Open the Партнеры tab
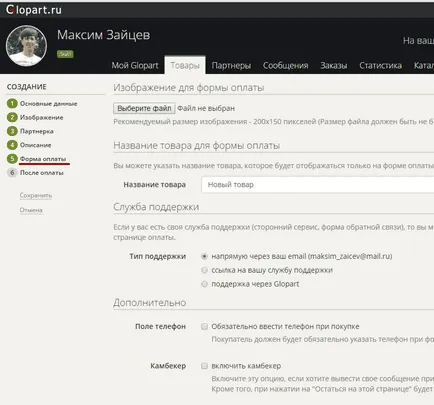Screen dimensions: 434x405 coord(231,65)
